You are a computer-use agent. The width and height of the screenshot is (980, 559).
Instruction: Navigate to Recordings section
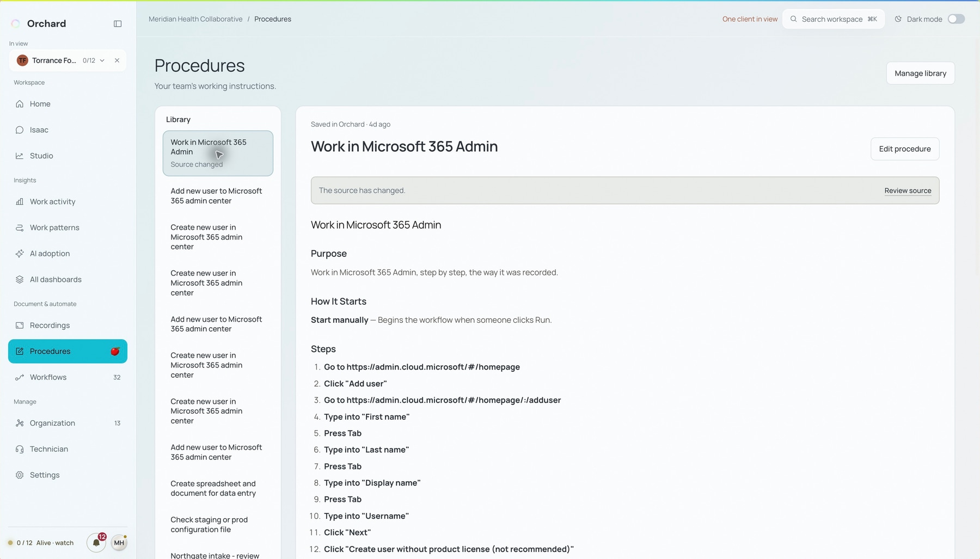68,325
